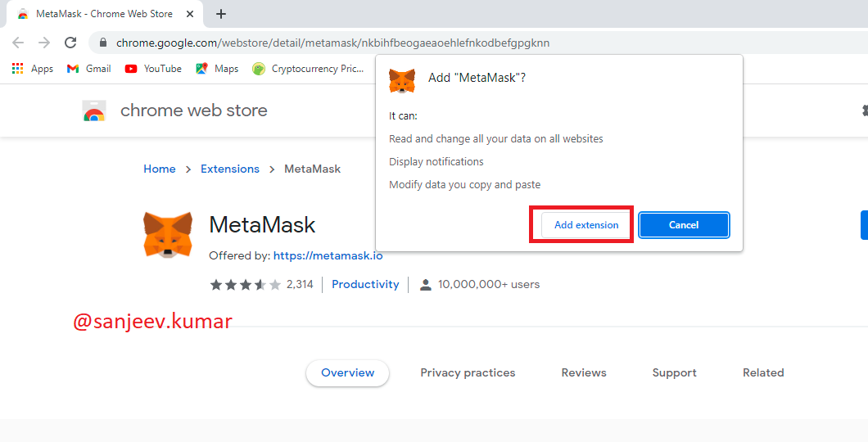Open a new tab with plus button

tap(221, 14)
